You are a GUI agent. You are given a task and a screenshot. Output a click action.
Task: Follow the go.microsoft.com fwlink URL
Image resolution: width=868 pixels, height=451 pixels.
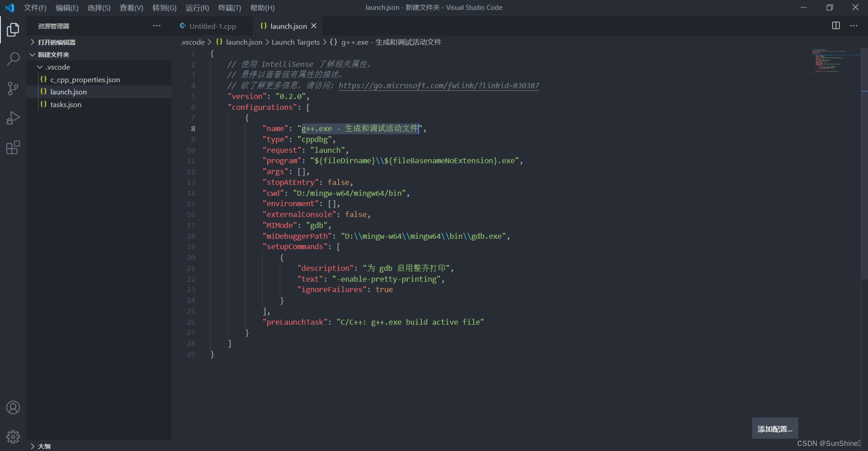439,85
